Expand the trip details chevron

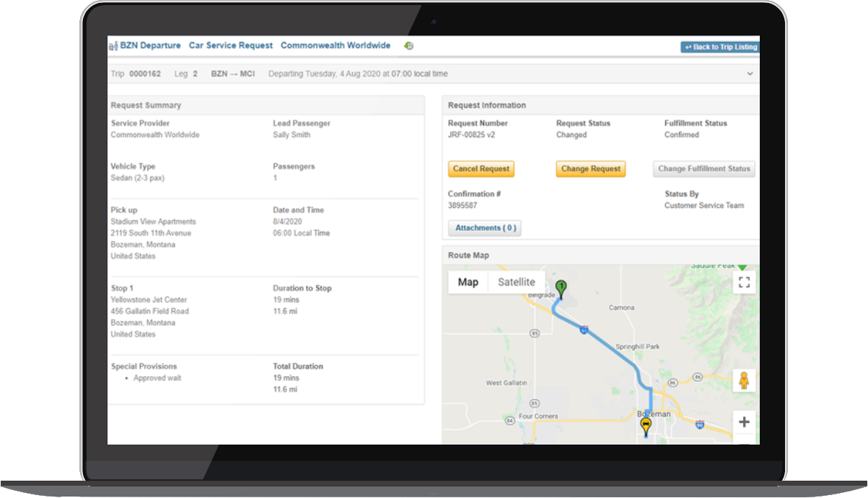pos(750,74)
